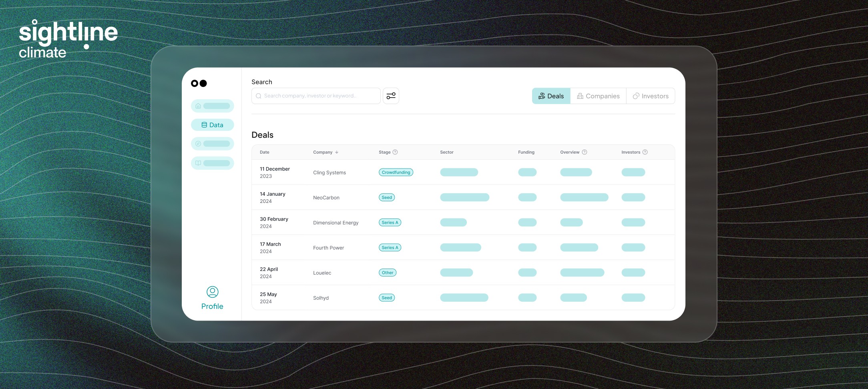
Task: Click the 25 May 2024 date
Action: (x=268, y=298)
